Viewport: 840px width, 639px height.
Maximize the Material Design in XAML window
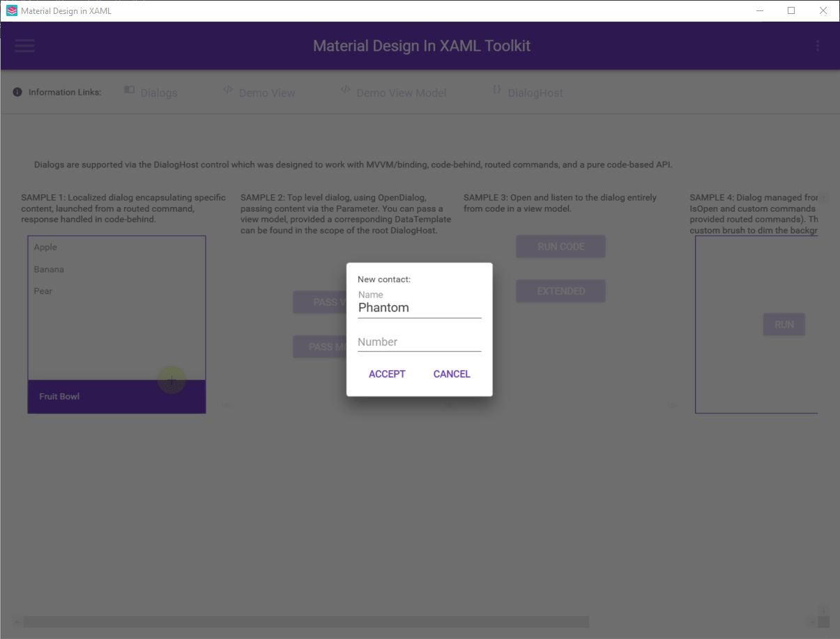coord(791,10)
